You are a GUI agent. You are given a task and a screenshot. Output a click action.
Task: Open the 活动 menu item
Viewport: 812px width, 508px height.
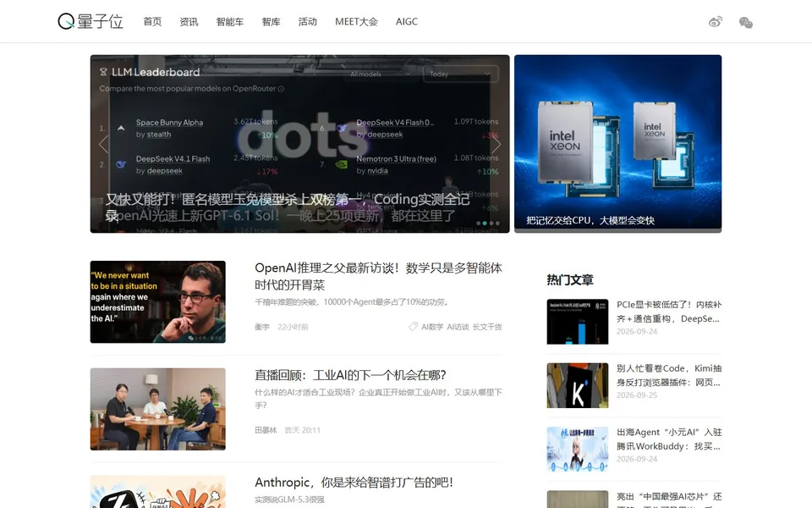coord(308,22)
